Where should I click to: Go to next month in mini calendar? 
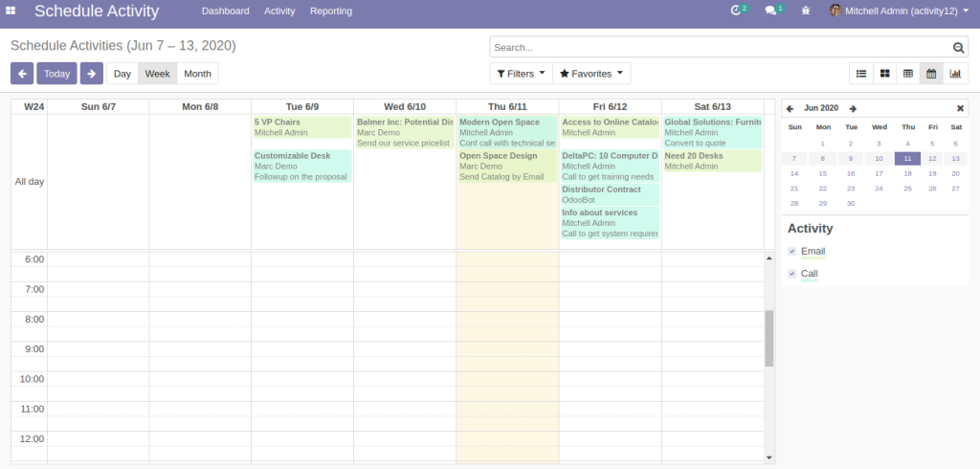pyautogui.click(x=853, y=109)
